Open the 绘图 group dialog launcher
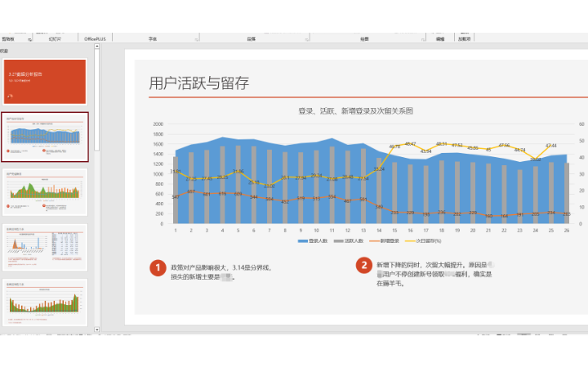The width and height of the screenshot is (588, 368). coord(423,39)
